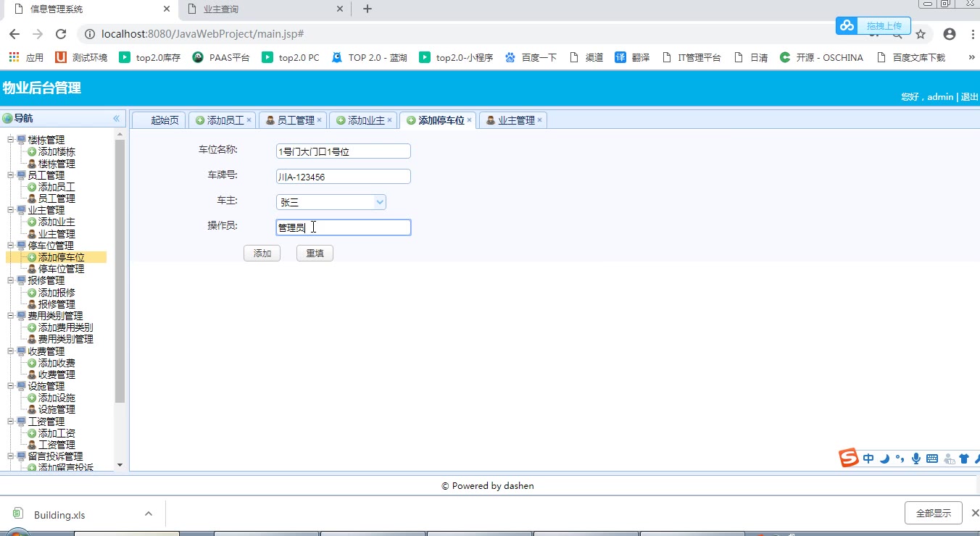
Task: Click the green plus icon beside 添加工资
Action: [x=32, y=433]
